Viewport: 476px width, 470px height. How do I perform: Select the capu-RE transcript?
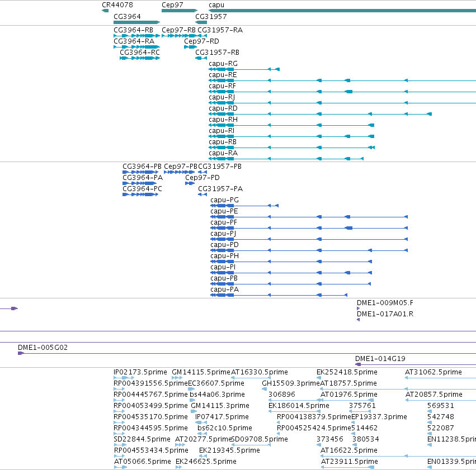(342, 80)
